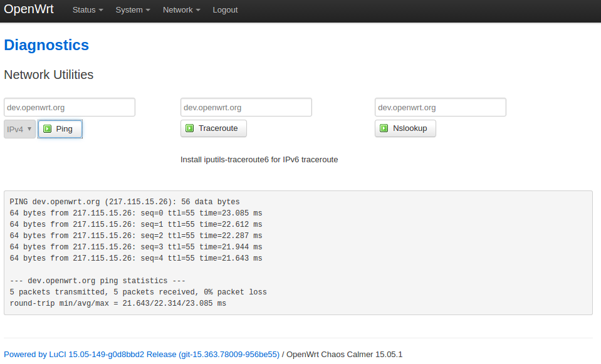
Task: Focus the nslookup hostname input field
Action: (x=441, y=107)
